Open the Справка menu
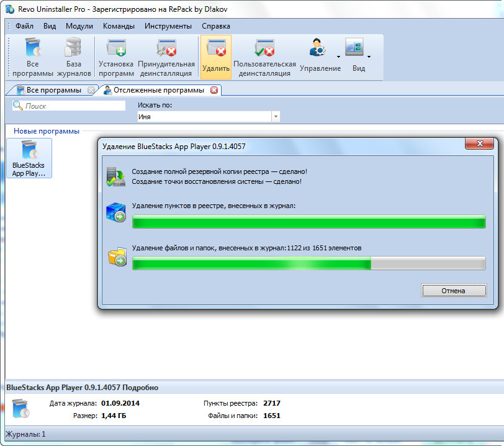Screen dimensions: 504x446 point(215,26)
